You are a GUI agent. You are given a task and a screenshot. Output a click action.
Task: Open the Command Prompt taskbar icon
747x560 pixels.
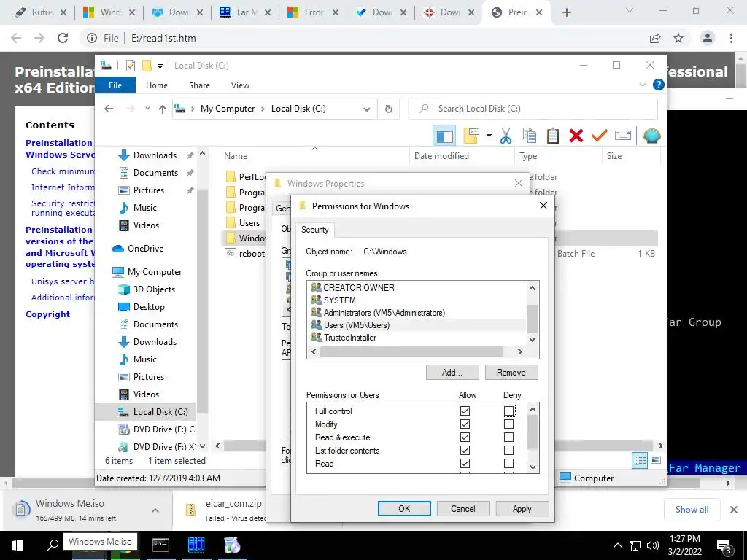coord(160,545)
